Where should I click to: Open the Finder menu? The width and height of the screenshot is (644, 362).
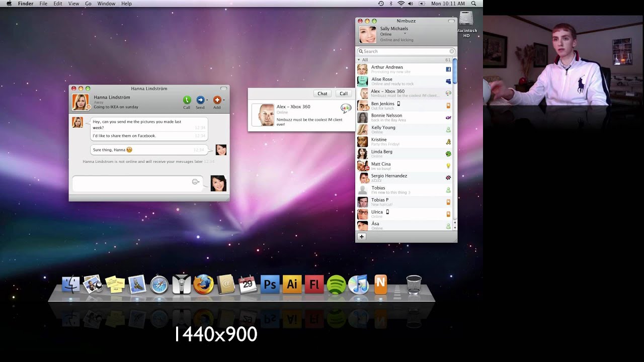pyautogui.click(x=26, y=4)
